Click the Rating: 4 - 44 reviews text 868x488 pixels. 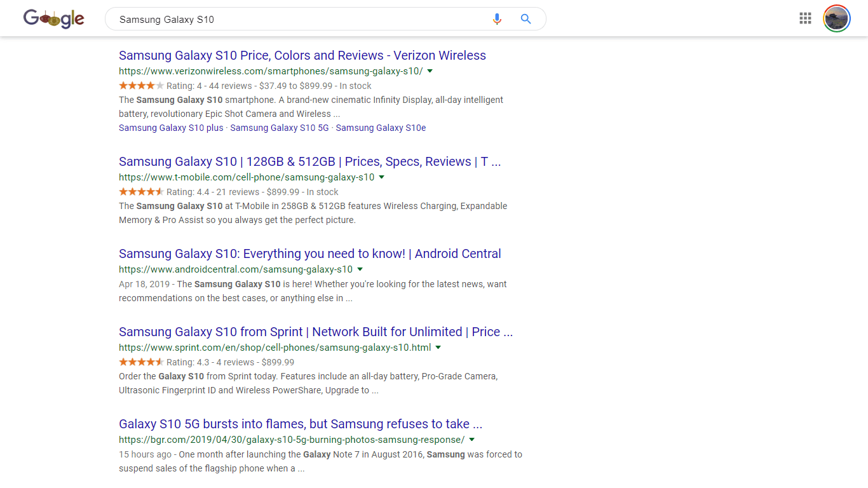(x=209, y=86)
